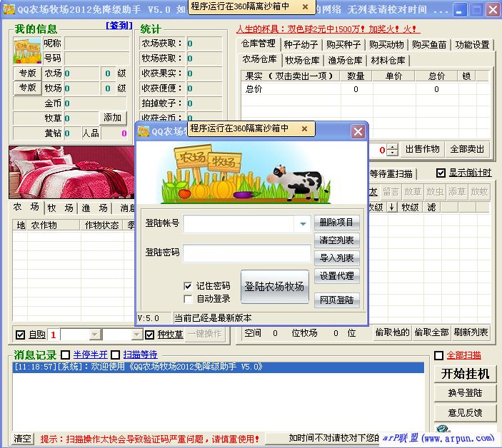This screenshot has height=448, width=502.
Task: Select the 渔 场 tab in lower left
Action: point(94,208)
